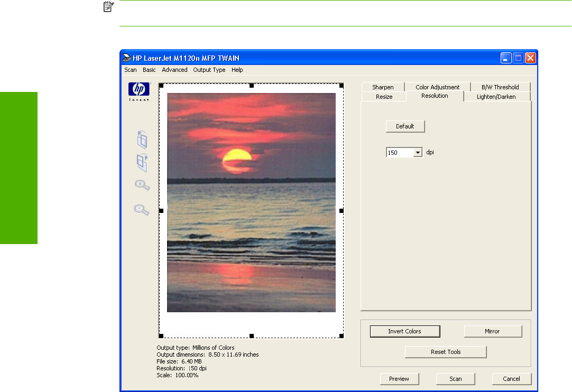Click the HP invent logo
572x392 pixels.
tap(139, 91)
